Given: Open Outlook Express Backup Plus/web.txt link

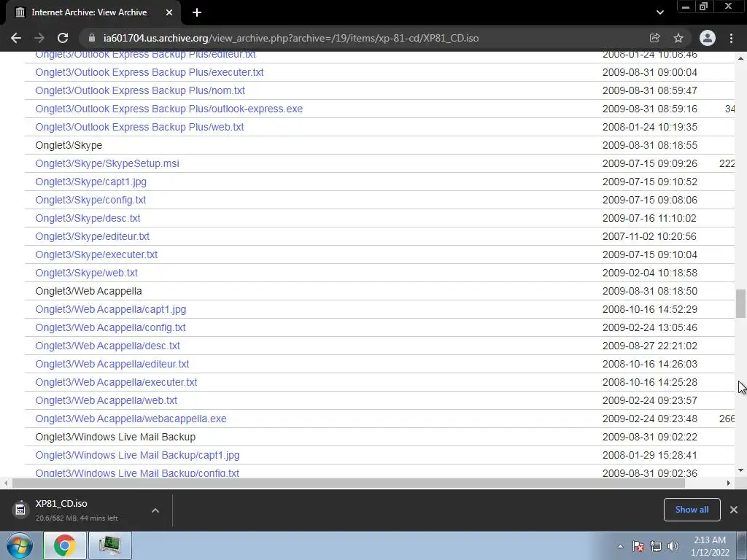Looking at the screenshot, I should coord(139,127).
